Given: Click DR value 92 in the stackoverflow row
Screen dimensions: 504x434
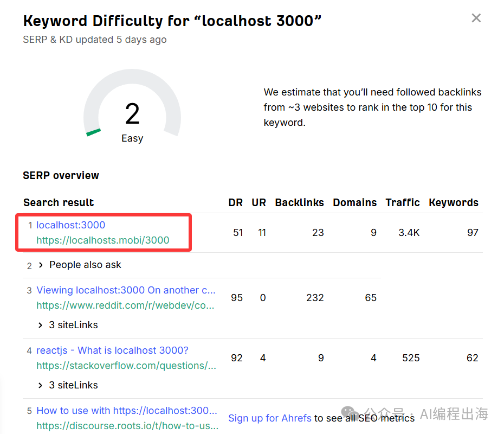Looking at the screenshot, I should pos(237,358).
